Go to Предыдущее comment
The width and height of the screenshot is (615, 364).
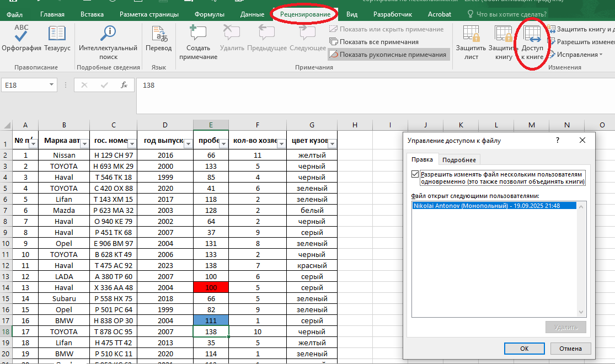click(x=267, y=38)
